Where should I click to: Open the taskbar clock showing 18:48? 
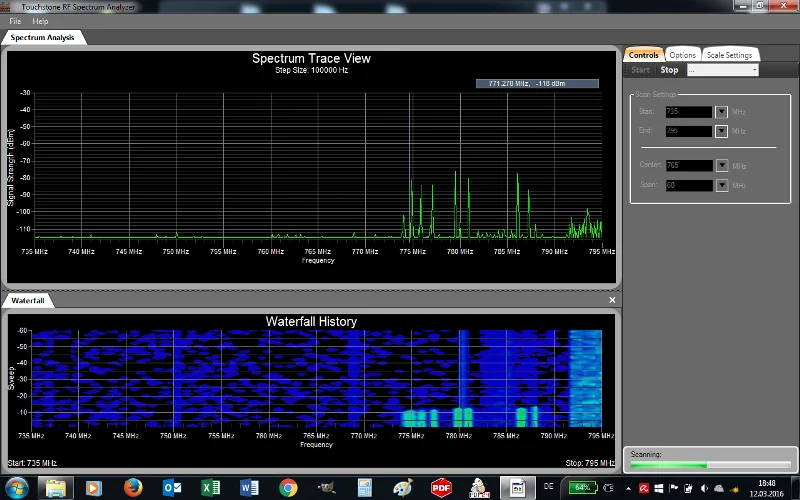point(767,488)
